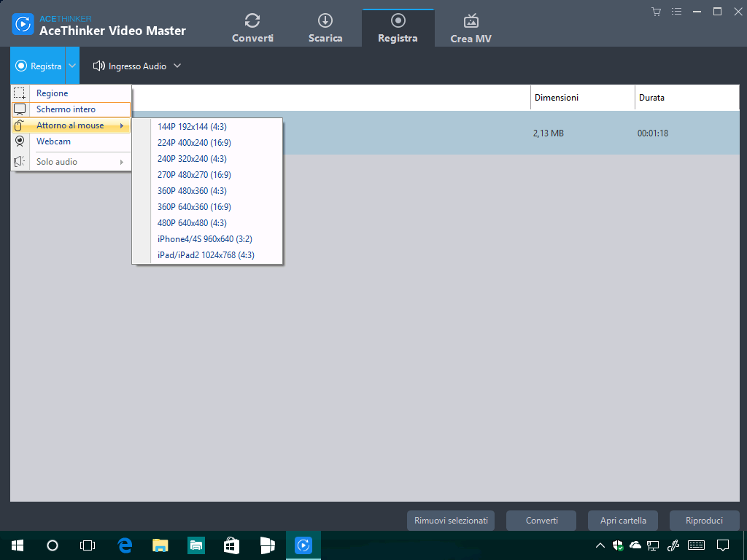Open the network status tray icon
The image size is (747, 560).
[x=653, y=545]
